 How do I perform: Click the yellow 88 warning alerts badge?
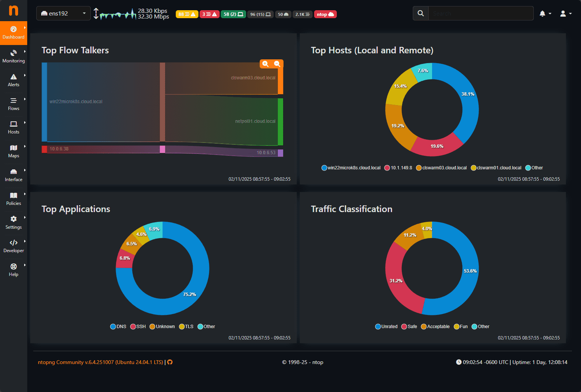pyautogui.click(x=187, y=14)
